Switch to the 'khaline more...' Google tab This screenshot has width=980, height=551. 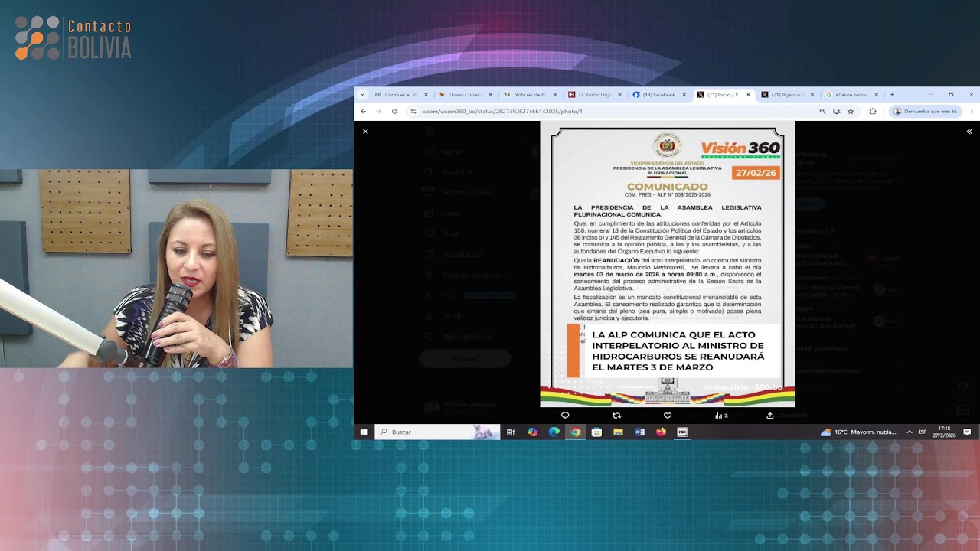[x=851, y=95]
